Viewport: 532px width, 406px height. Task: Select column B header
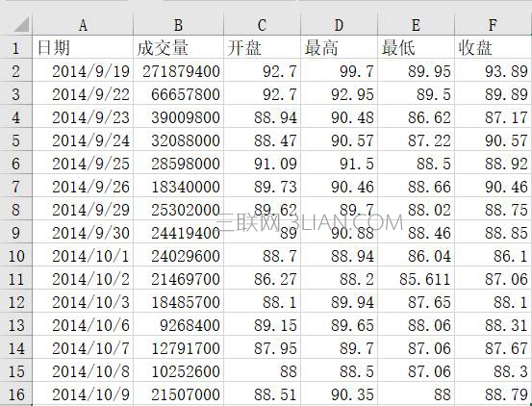[179, 25]
